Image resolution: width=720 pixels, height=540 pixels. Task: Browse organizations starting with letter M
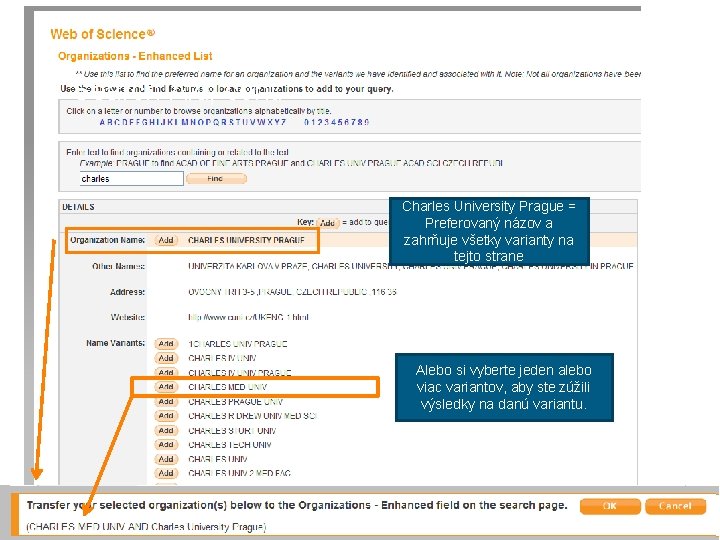coord(184,122)
